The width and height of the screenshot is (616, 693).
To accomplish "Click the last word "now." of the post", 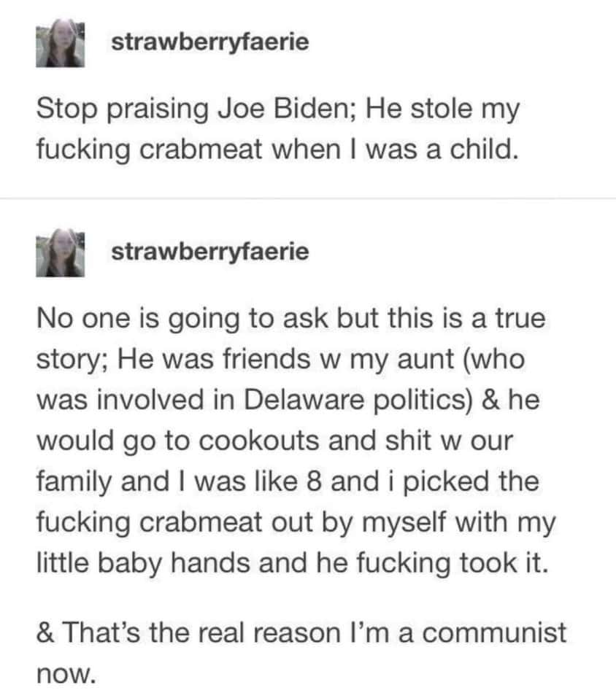I will [x=66, y=674].
